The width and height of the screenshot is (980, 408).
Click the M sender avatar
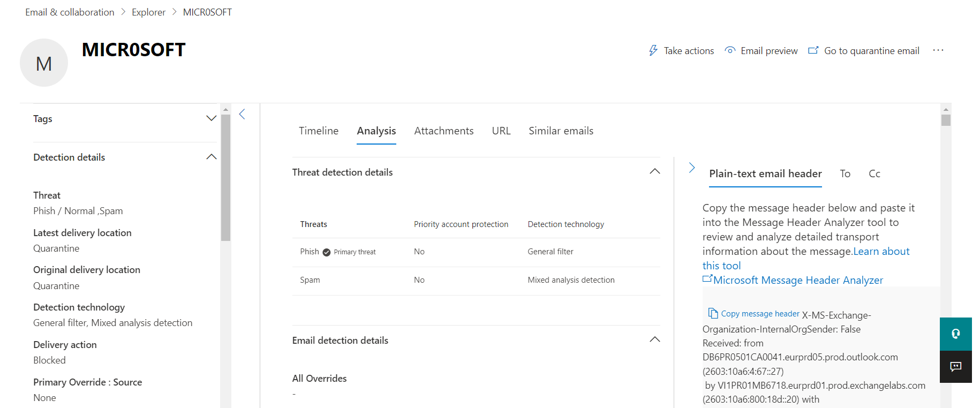point(44,63)
